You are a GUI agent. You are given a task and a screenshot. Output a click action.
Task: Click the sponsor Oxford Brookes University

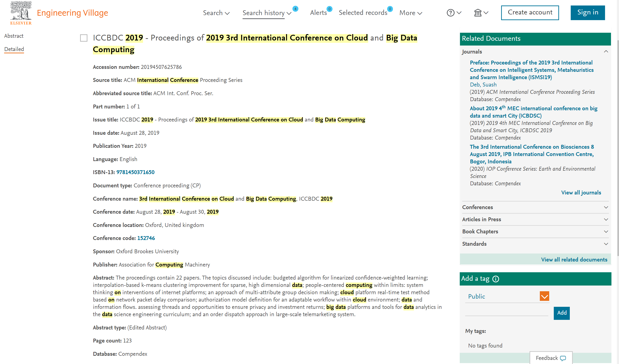(x=147, y=251)
